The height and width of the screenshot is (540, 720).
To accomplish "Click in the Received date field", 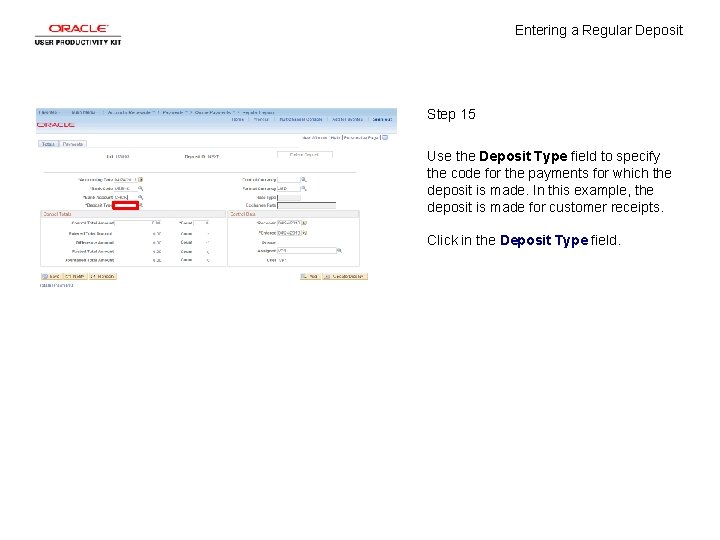I will pyautogui.click(x=289, y=223).
